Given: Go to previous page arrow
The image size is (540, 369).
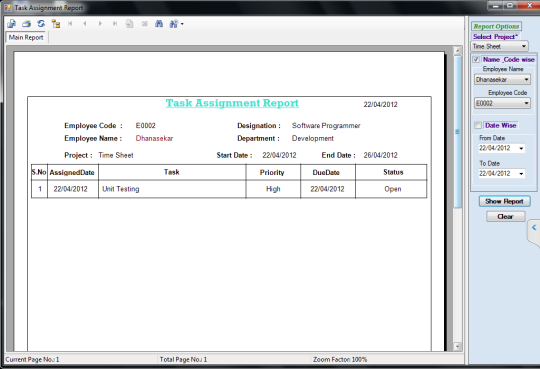Looking at the screenshot, I should (85, 24).
